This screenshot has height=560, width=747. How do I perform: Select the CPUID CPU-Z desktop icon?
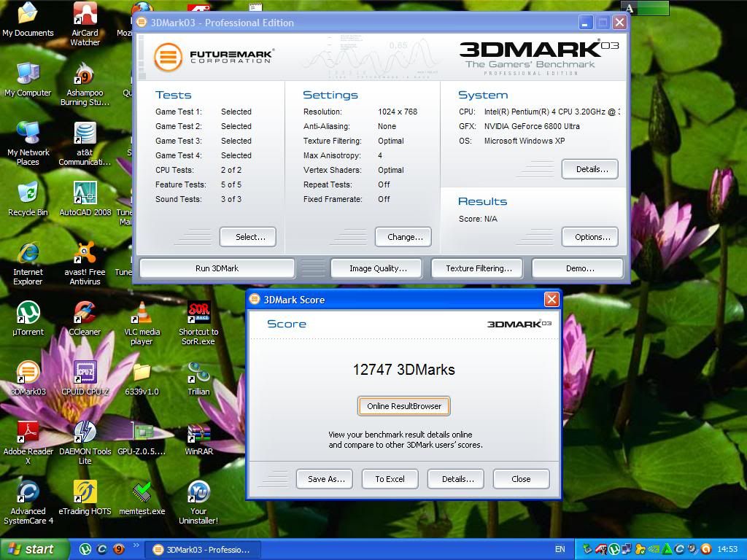tap(85, 378)
